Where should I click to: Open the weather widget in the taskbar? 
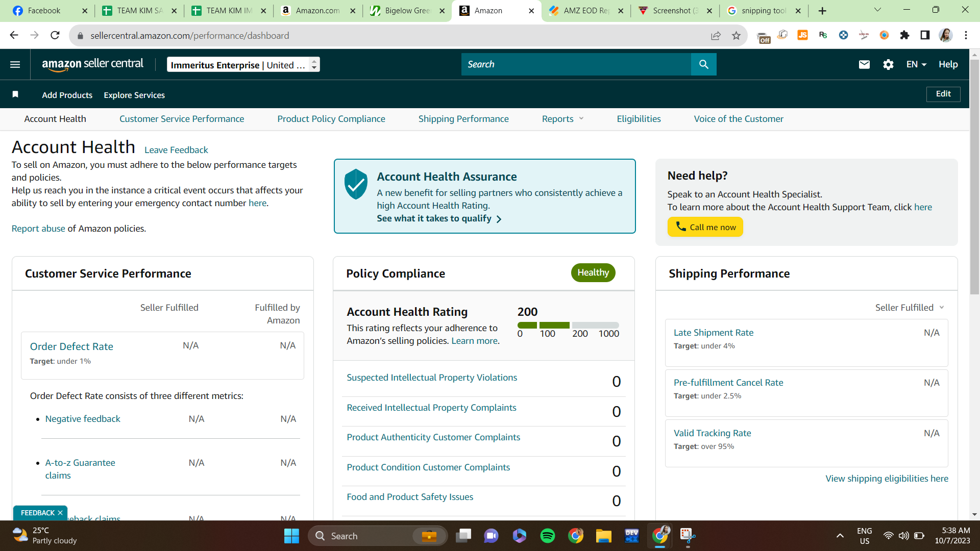coord(44,536)
